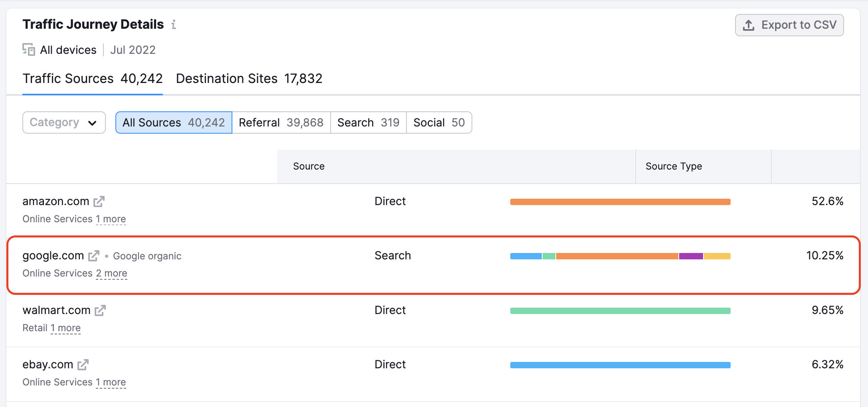Switch to Traffic Sources tab
Screen dimensions: 868x407
click(x=93, y=79)
